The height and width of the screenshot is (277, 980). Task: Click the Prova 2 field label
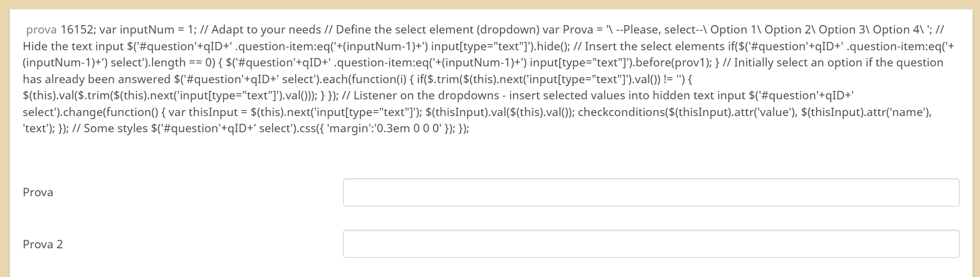(x=43, y=244)
